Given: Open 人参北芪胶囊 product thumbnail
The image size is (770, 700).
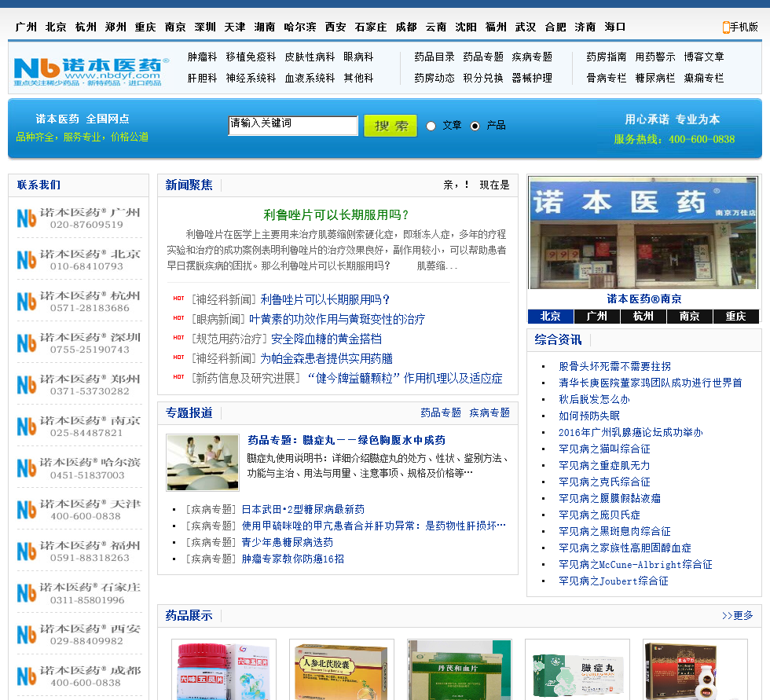Looking at the screenshot, I should tap(342, 669).
